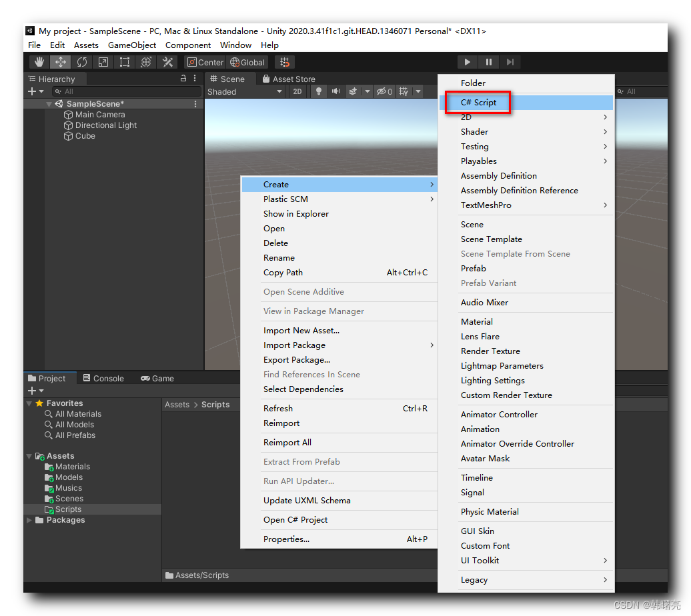691x616 pixels.
Task: Select All Materials search filter
Action: pos(73,414)
